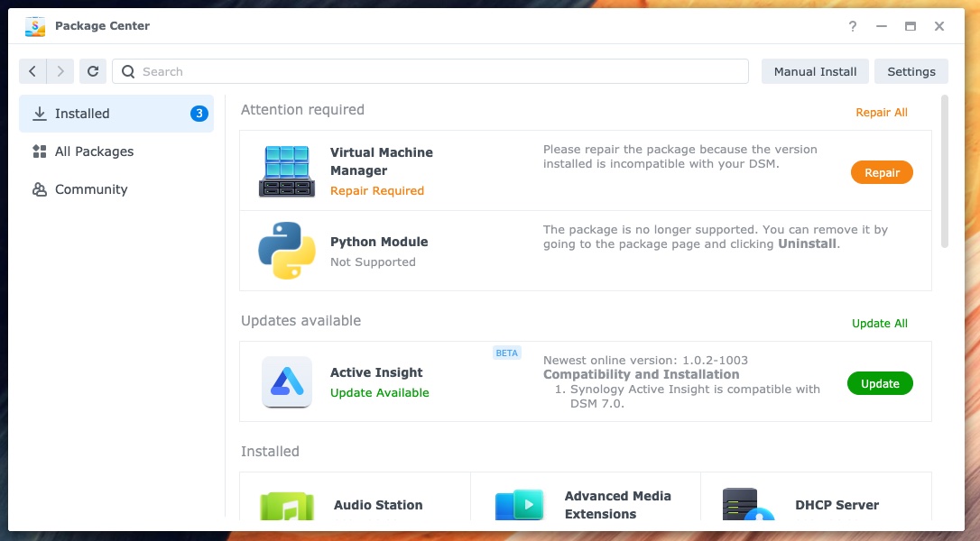Click the Package Center window title
Image resolution: width=980 pixels, height=541 pixels.
(x=103, y=25)
